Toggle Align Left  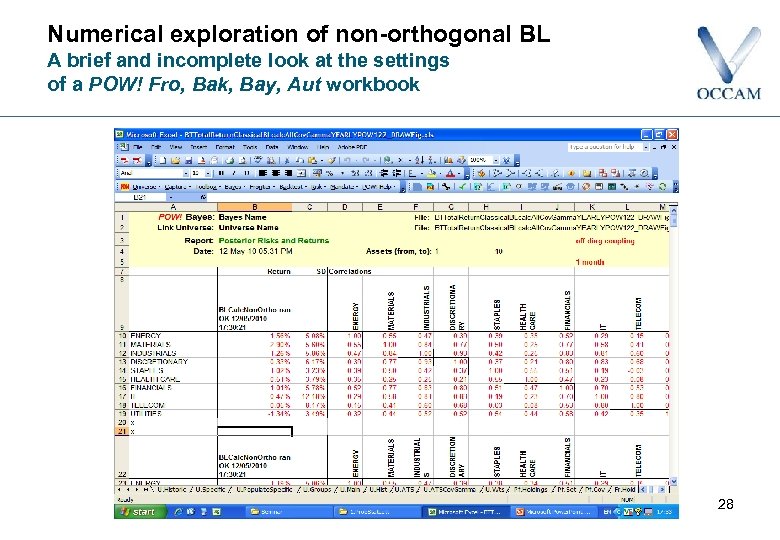point(263,173)
